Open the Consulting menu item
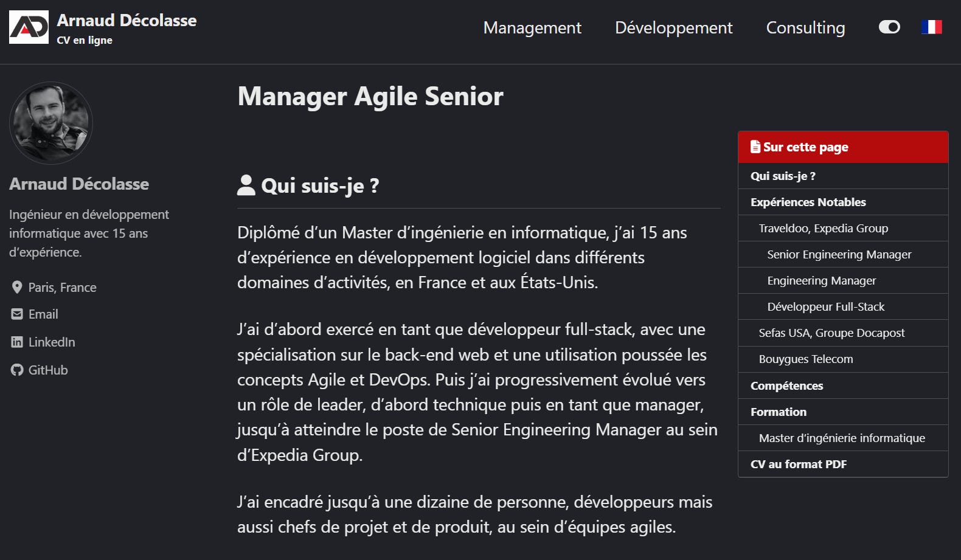 [x=805, y=28]
